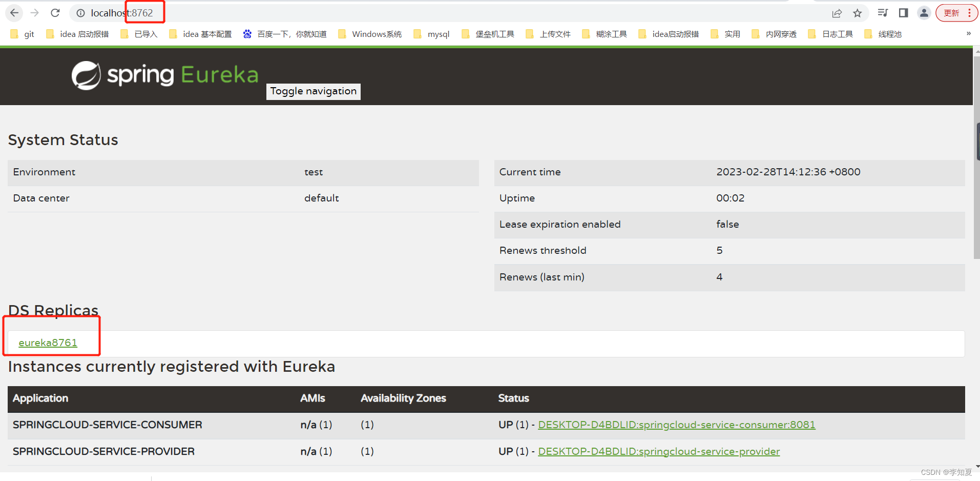Click the site info icon in address bar
980x481 pixels.
(80, 13)
